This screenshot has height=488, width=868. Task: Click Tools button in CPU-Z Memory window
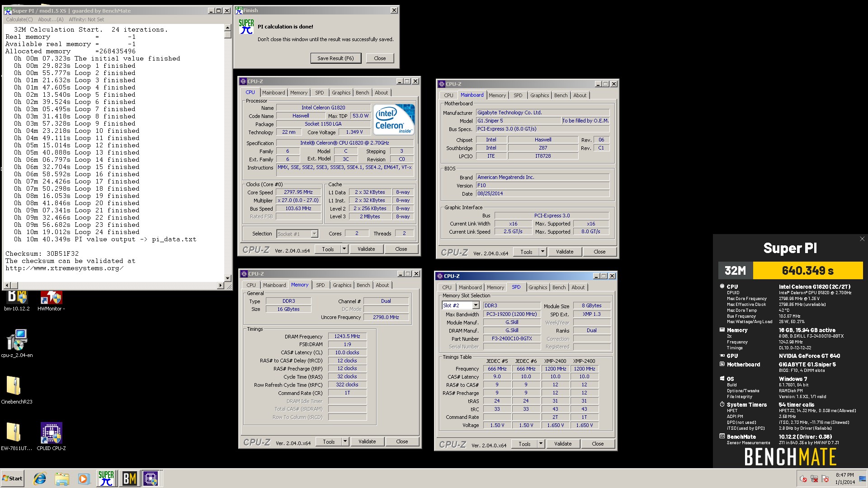coord(329,441)
